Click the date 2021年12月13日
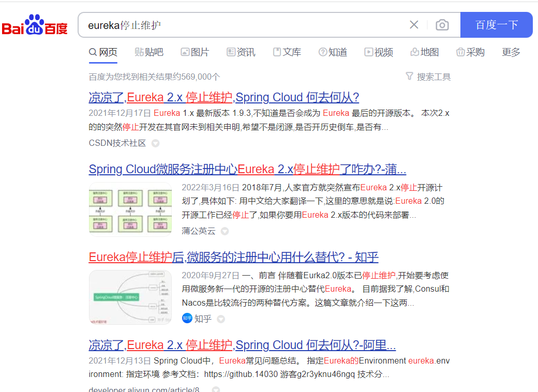This screenshot has height=392, width=538. [119, 361]
